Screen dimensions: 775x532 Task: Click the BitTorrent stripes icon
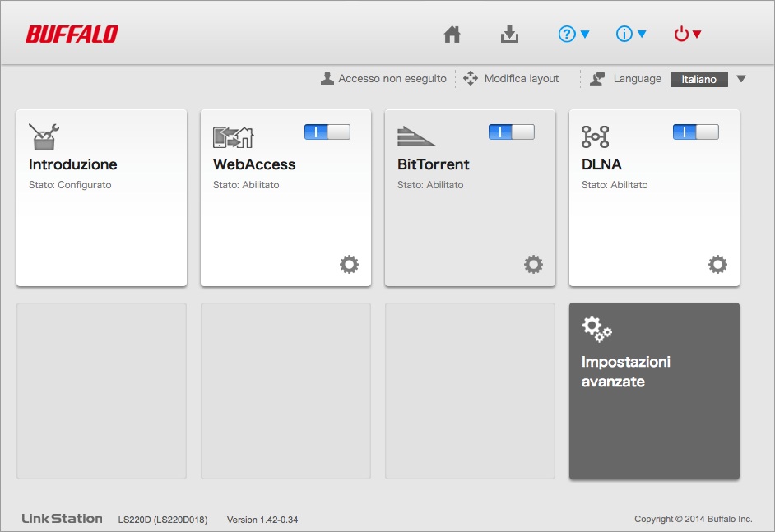(x=416, y=136)
